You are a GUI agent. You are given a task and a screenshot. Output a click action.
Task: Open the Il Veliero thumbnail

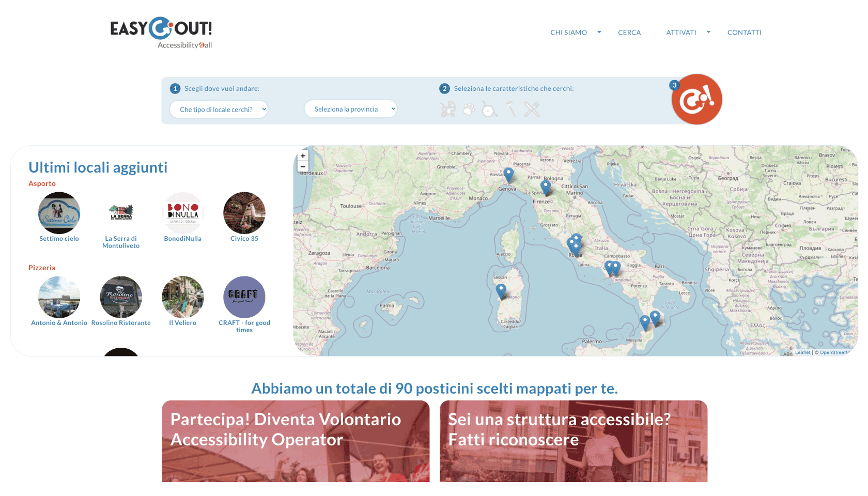(x=183, y=297)
